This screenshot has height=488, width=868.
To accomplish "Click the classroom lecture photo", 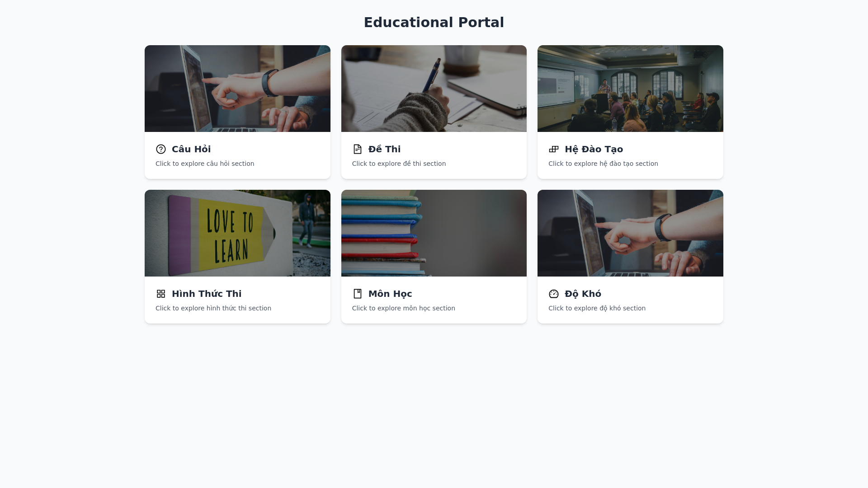I will (630, 89).
